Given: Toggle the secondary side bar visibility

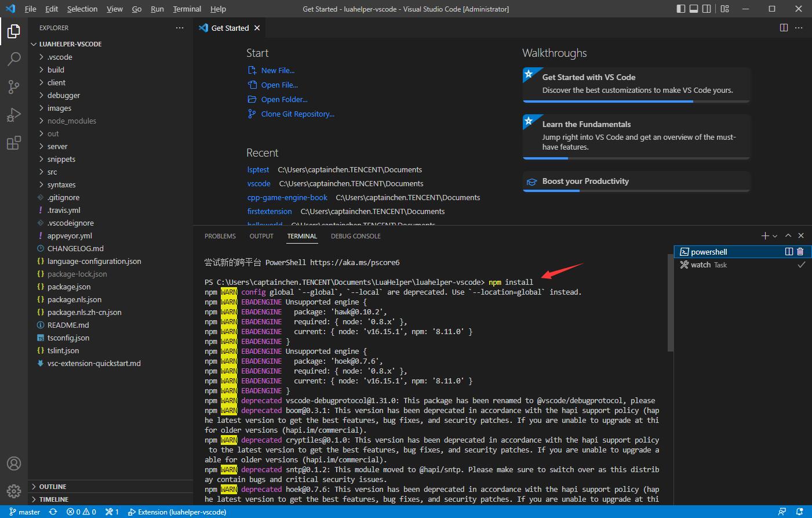Looking at the screenshot, I should (707, 9).
